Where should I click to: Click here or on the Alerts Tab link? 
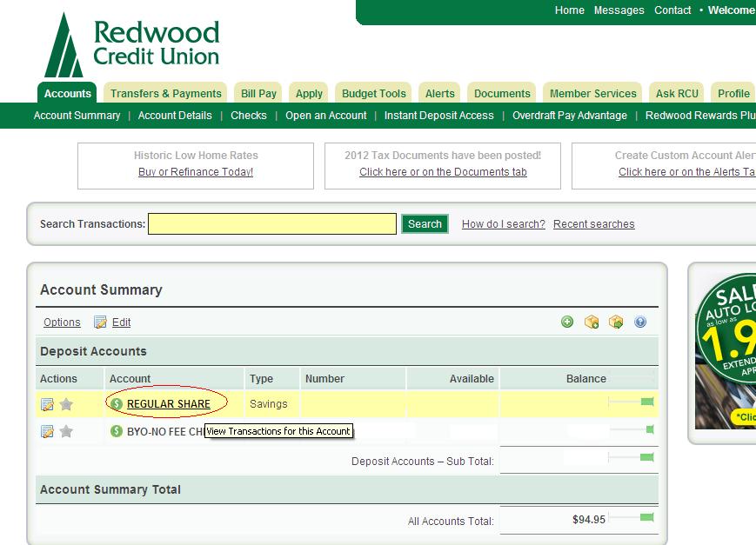tap(687, 171)
